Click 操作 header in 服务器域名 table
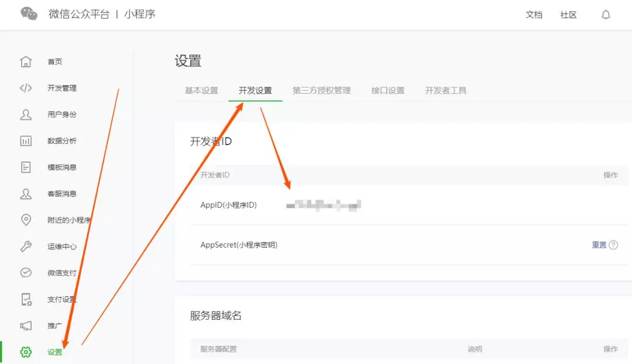Screen dimensions: 632x364 pyautogui.click(x=610, y=349)
